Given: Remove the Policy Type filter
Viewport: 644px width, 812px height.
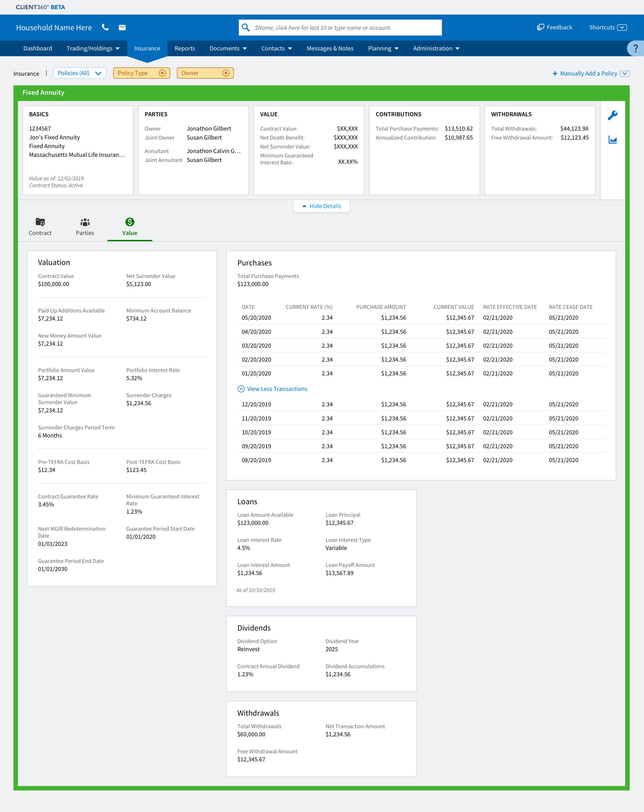Looking at the screenshot, I should pyautogui.click(x=162, y=73).
